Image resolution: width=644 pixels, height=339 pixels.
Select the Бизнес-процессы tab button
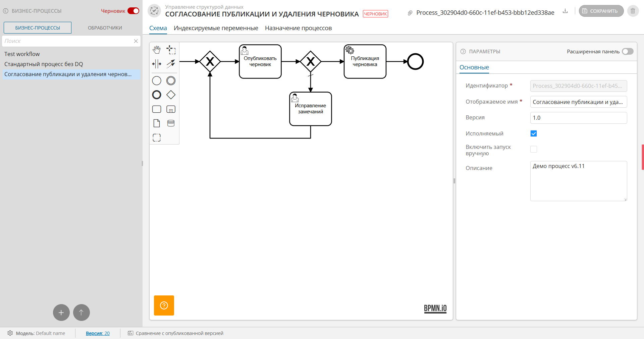[38, 28]
